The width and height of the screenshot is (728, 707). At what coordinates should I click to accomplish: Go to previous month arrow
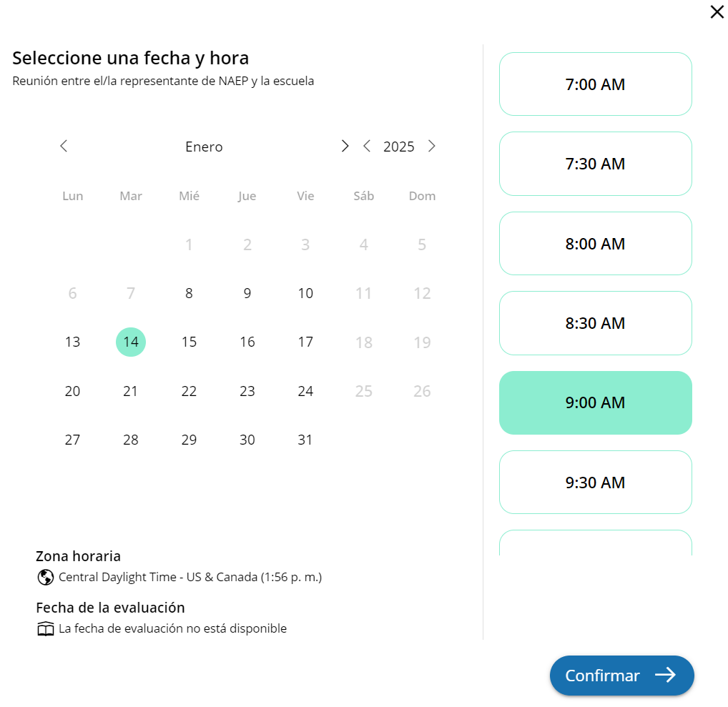64,147
